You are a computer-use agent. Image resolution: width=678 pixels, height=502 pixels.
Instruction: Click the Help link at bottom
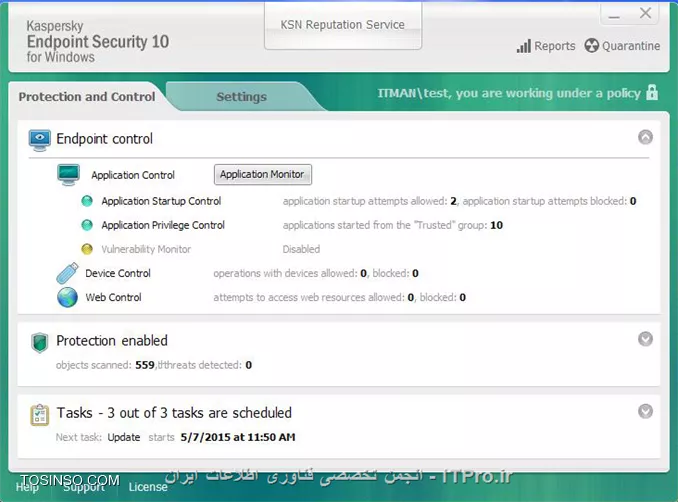tap(27, 487)
